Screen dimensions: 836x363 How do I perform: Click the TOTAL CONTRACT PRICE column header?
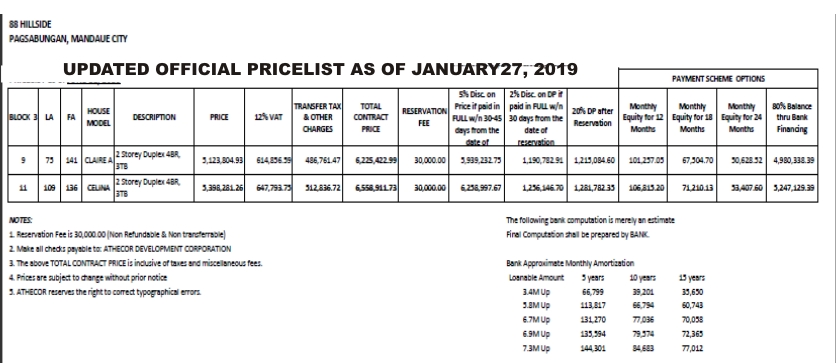(x=370, y=117)
